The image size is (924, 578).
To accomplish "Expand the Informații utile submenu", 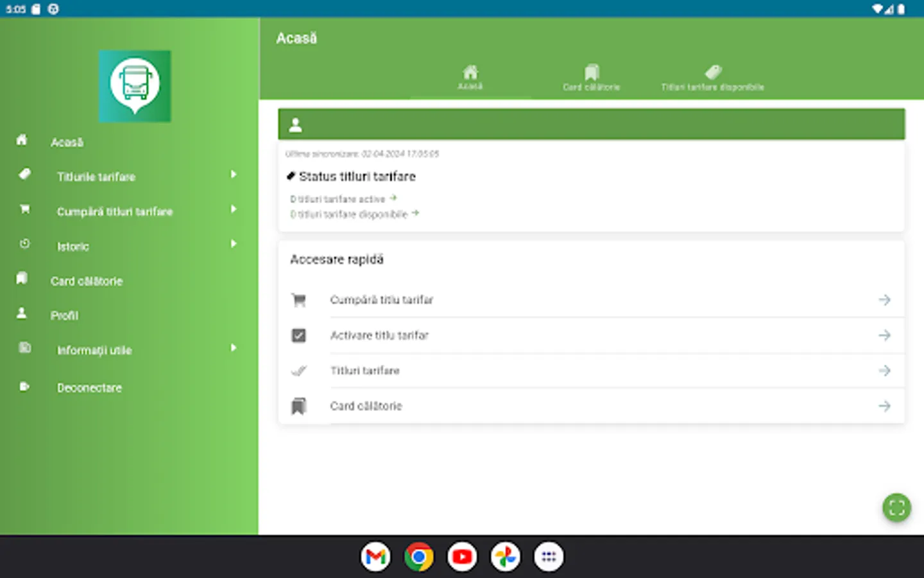I will 233,347.
